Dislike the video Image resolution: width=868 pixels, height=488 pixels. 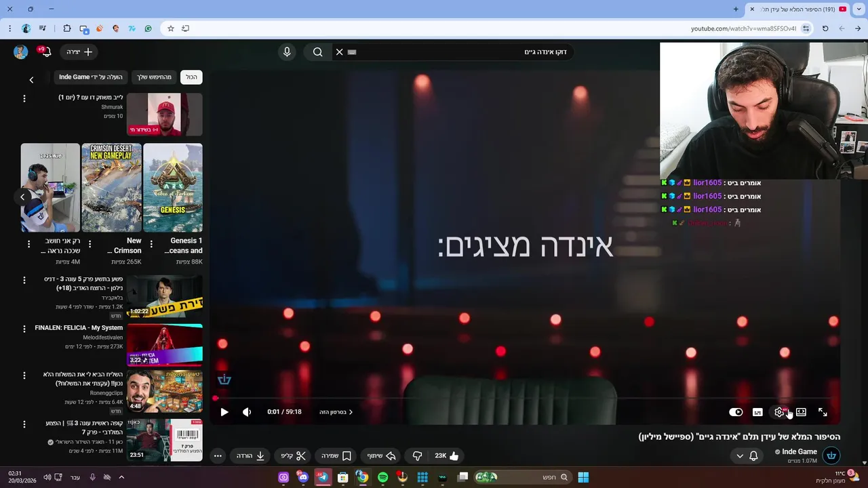click(418, 456)
